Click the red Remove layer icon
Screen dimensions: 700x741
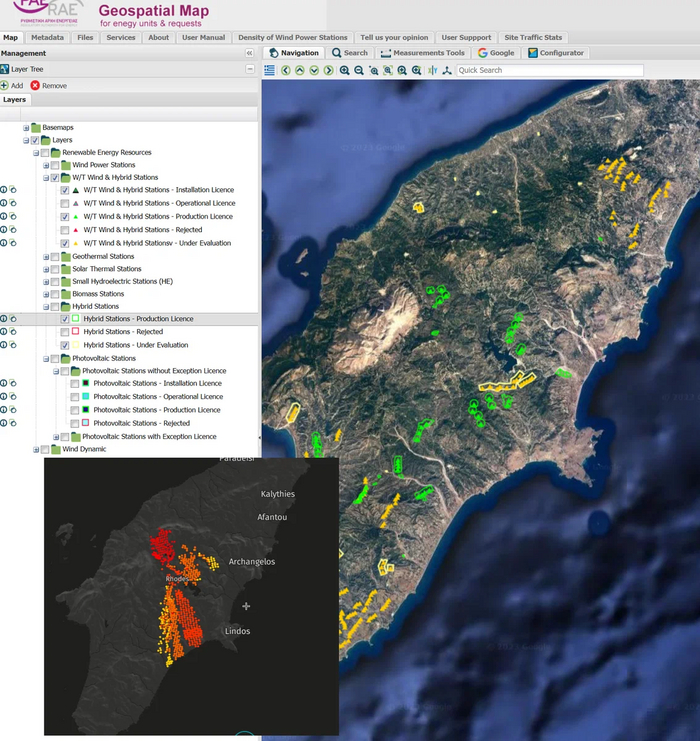coord(35,86)
